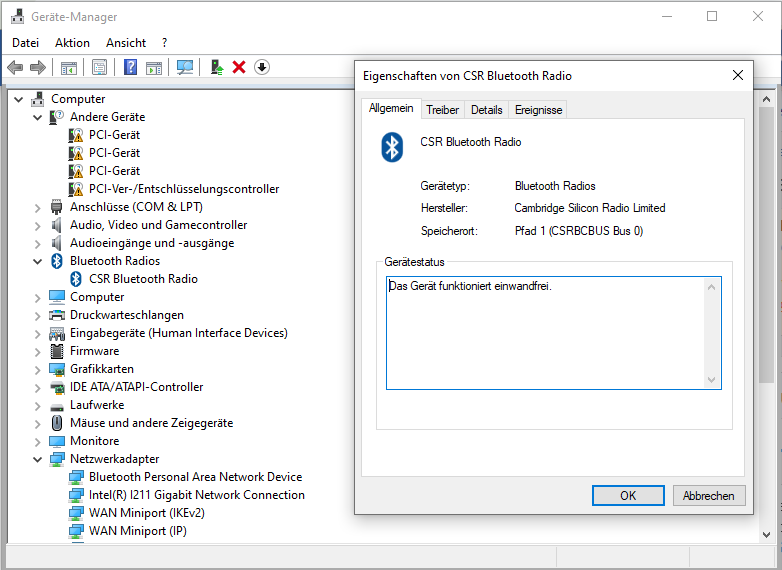Confirm with the OK button
Viewport: 782px width, 570px height.
(x=628, y=496)
